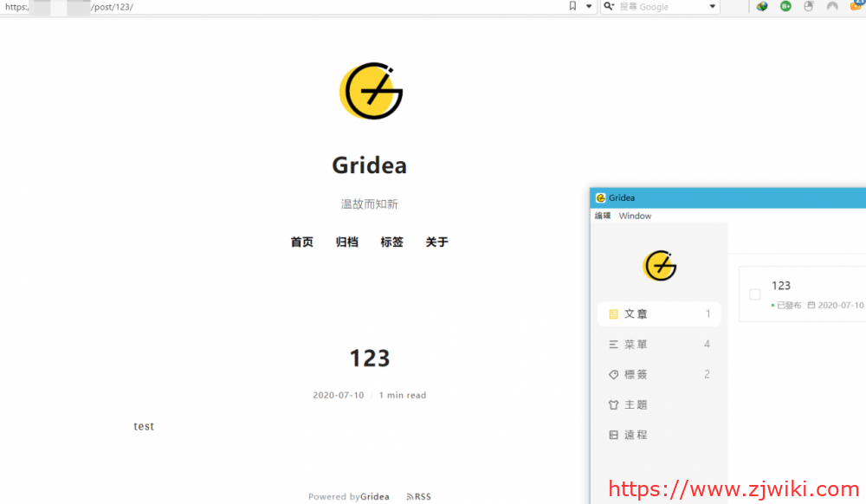Viewport: 866px width, 504px height.
Task: Open the bookmark dropdown arrow
Action: [x=588, y=6]
